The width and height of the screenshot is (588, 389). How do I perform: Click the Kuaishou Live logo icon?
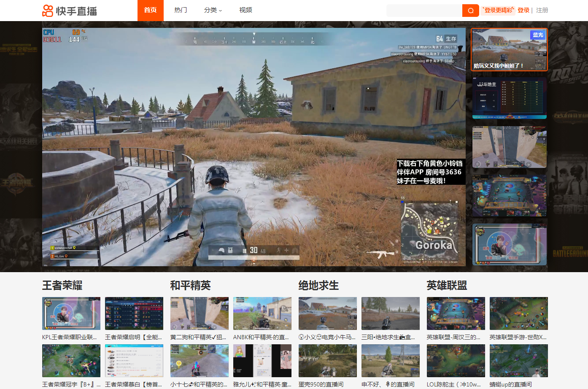pyautogui.click(x=48, y=11)
